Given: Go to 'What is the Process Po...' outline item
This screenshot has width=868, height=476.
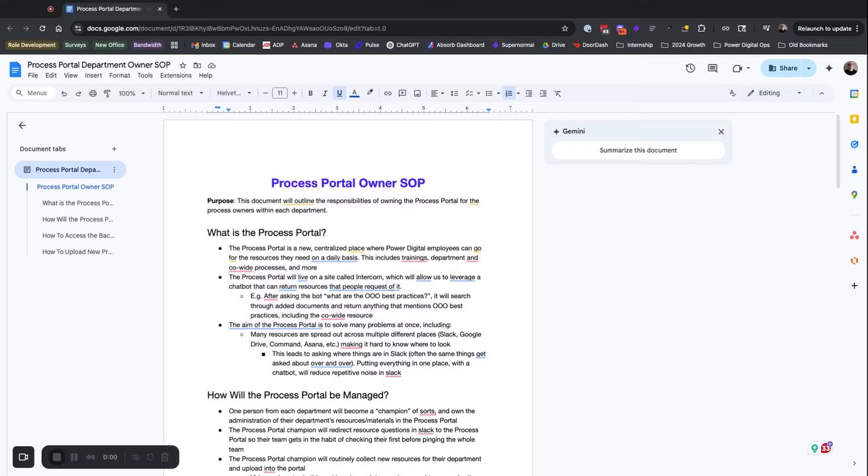Looking at the screenshot, I should (78, 204).
